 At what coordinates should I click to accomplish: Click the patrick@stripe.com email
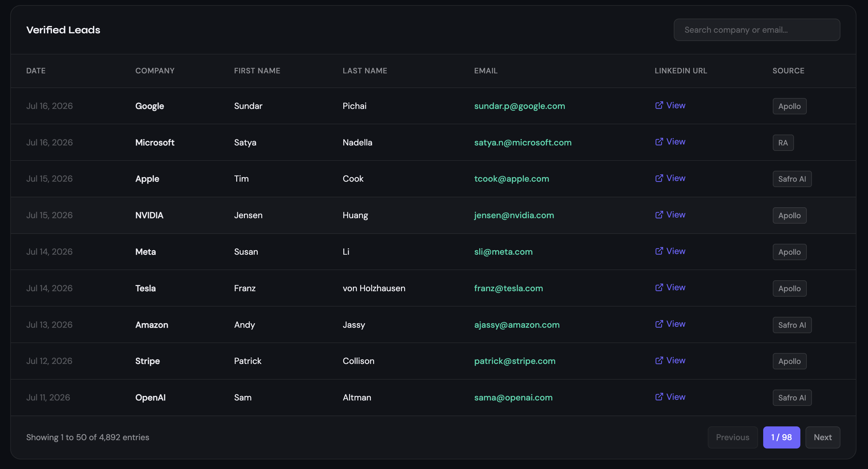514,361
